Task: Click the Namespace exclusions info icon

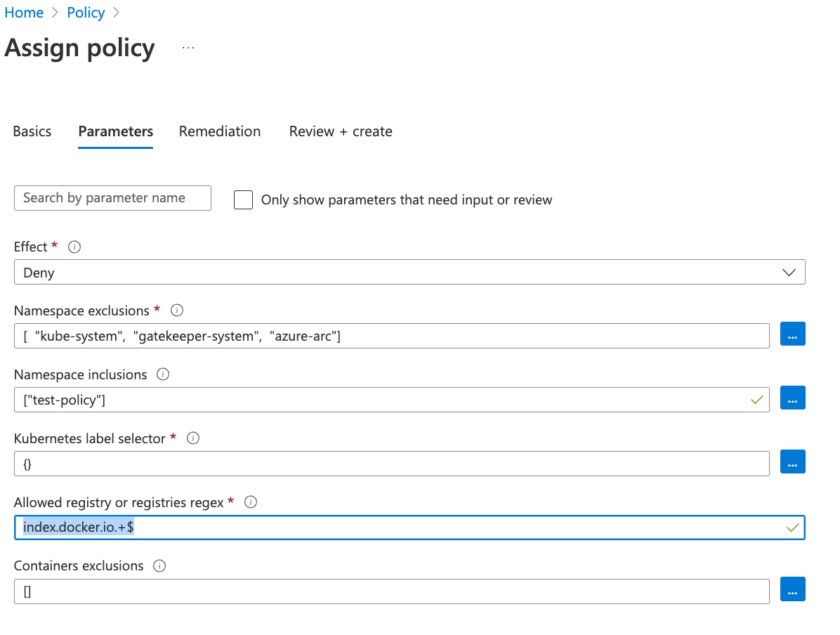Action: coord(176,310)
